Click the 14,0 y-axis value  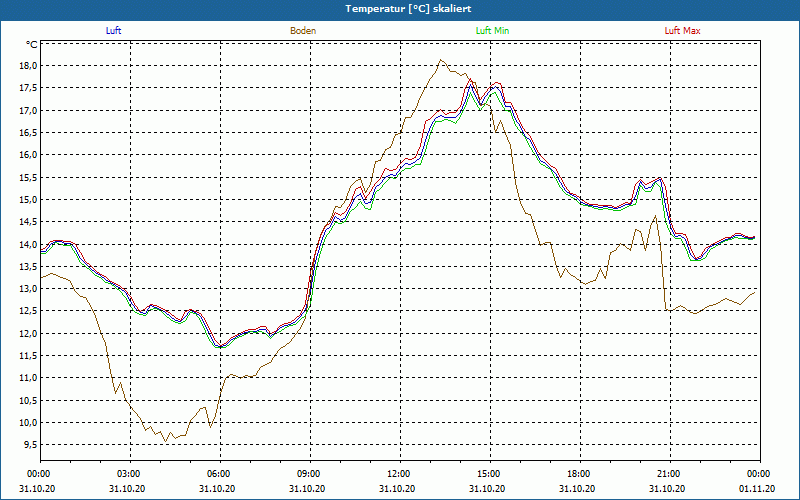tap(29, 244)
